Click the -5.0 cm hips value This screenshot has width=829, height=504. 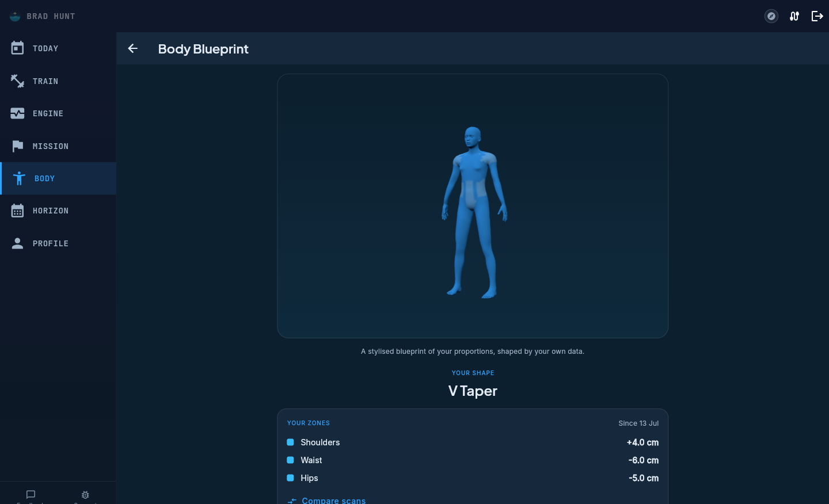(x=644, y=478)
